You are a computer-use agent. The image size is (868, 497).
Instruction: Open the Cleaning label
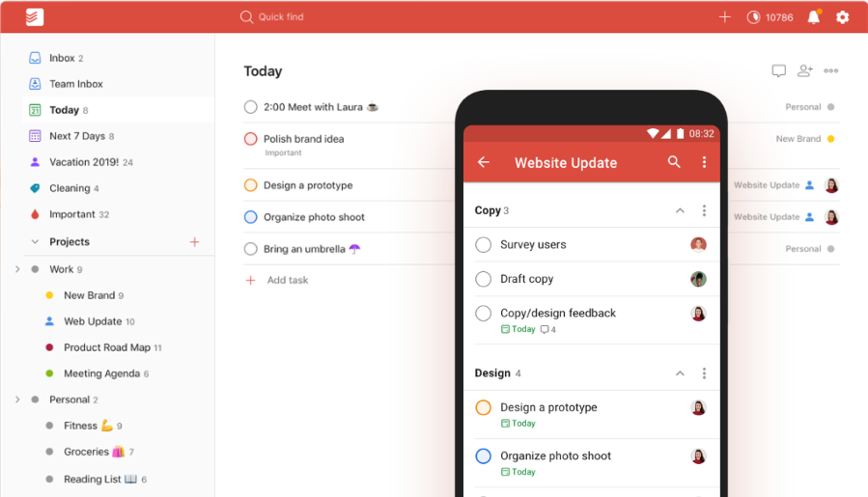pos(70,188)
